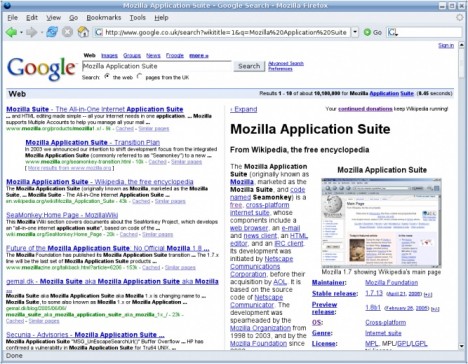Reload the page with the refresh icon
This screenshot has width=468, height=364.
pos(52,32)
